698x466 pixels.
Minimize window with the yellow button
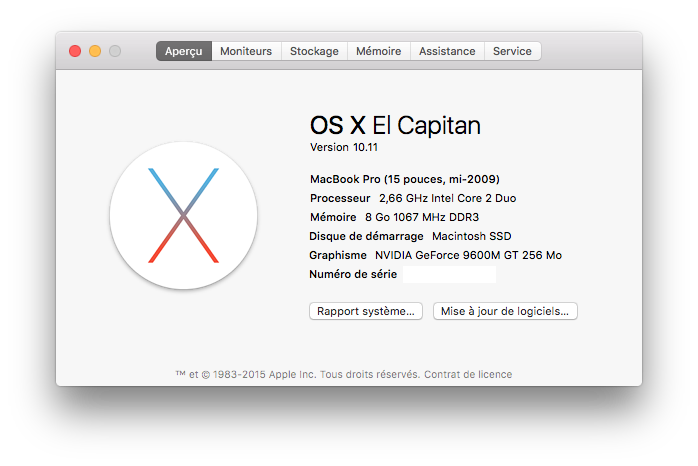(x=95, y=51)
